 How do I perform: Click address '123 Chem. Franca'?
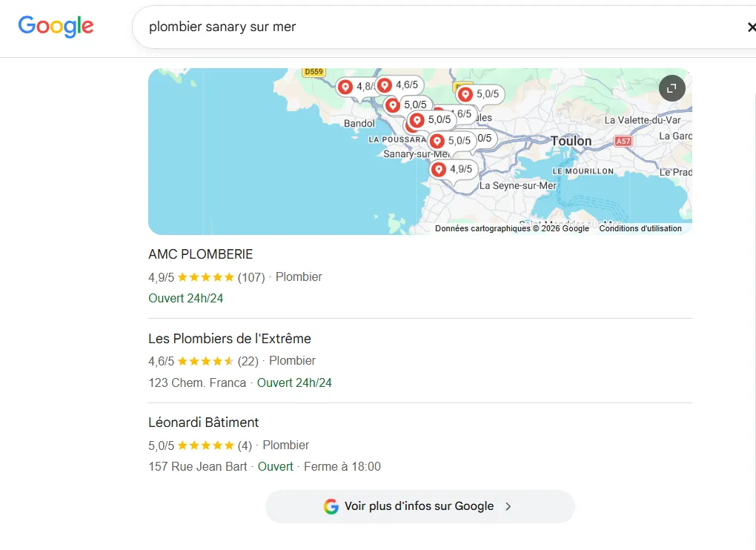click(197, 382)
